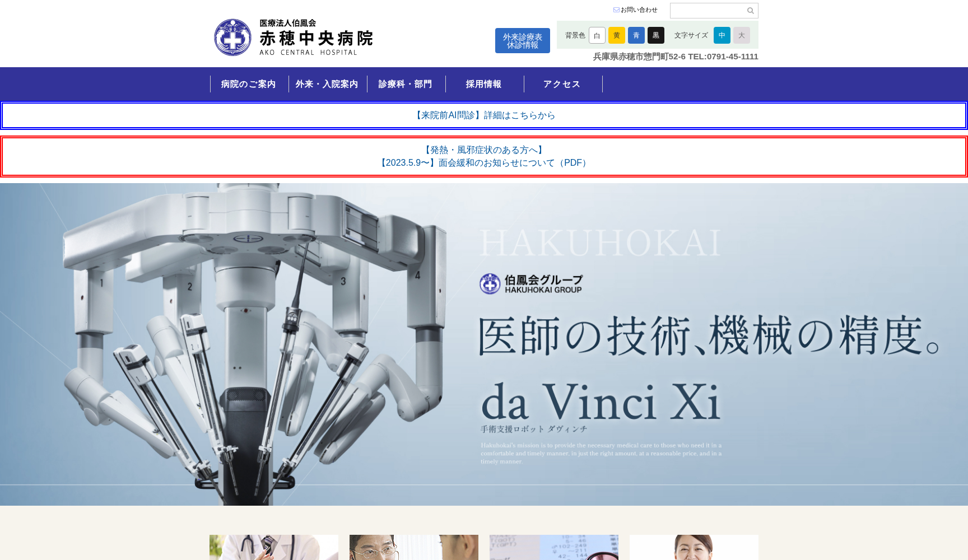Select the black (黒) background option
This screenshot has height=560, width=968.
pos(655,35)
